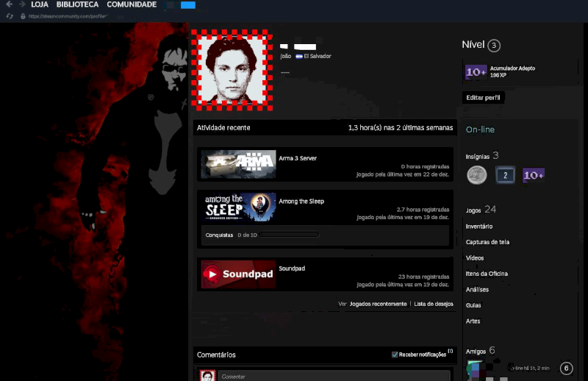Click the Comentar input field

click(x=334, y=376)
